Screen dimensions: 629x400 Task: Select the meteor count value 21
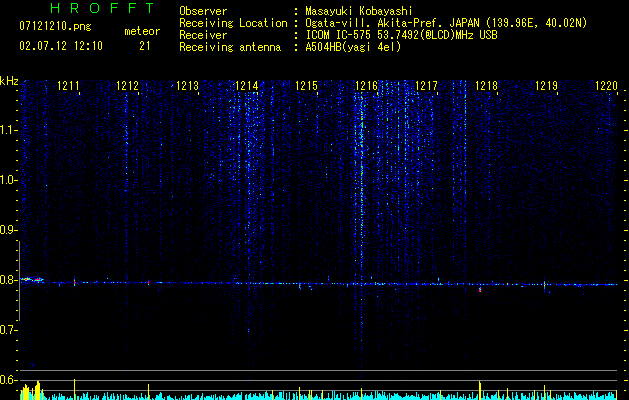(144, 46)
